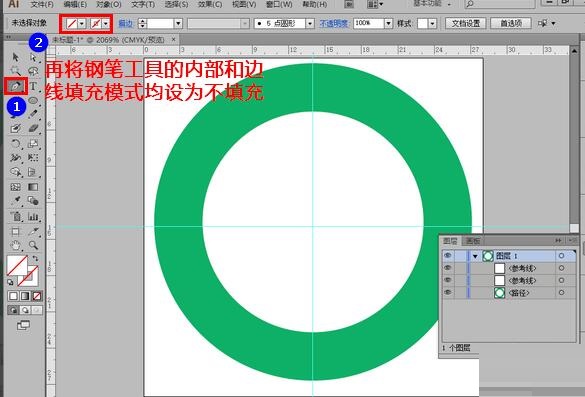Viewport: 585px width, 397px height.
Task: Collapse the 图层 1 layer triangle
Action: (475, 256)
